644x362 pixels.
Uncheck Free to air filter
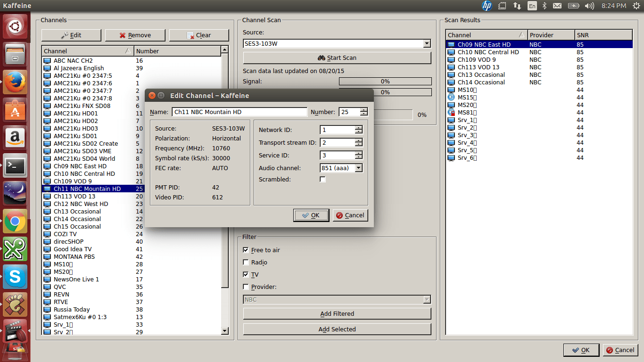[x=246, y=250]
